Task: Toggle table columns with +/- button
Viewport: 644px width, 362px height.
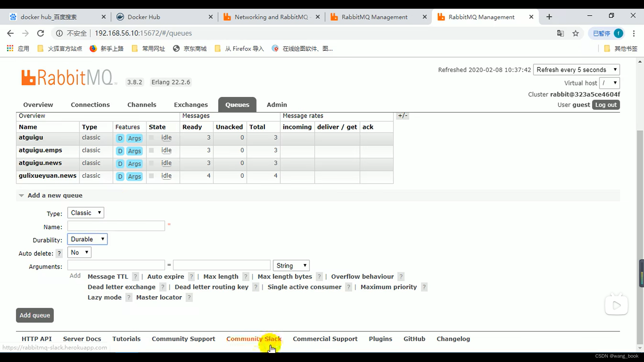Action: (x=402, y=116)
